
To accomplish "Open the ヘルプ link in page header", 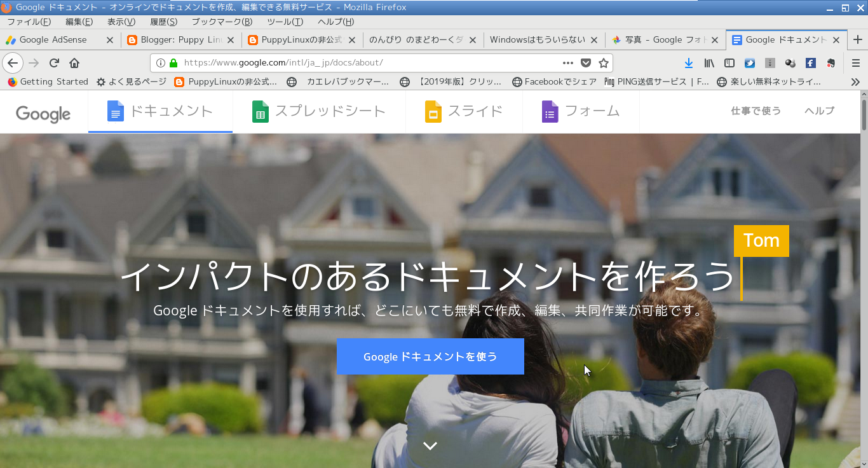I will pos(819,111).
